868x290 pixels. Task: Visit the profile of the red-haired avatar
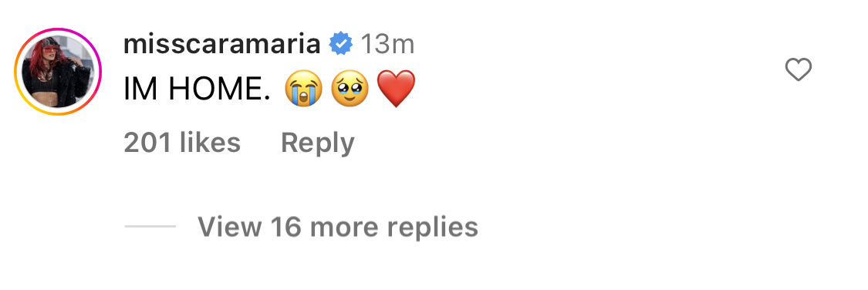coord(58,72)
